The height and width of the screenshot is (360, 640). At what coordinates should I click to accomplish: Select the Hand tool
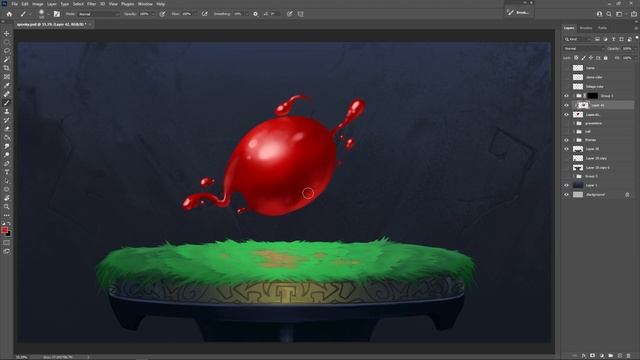point(7,198)
